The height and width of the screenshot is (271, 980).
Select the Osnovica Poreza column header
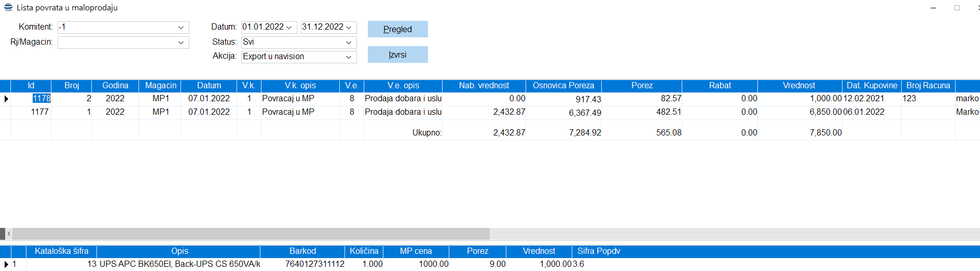(x=563, y=86)
